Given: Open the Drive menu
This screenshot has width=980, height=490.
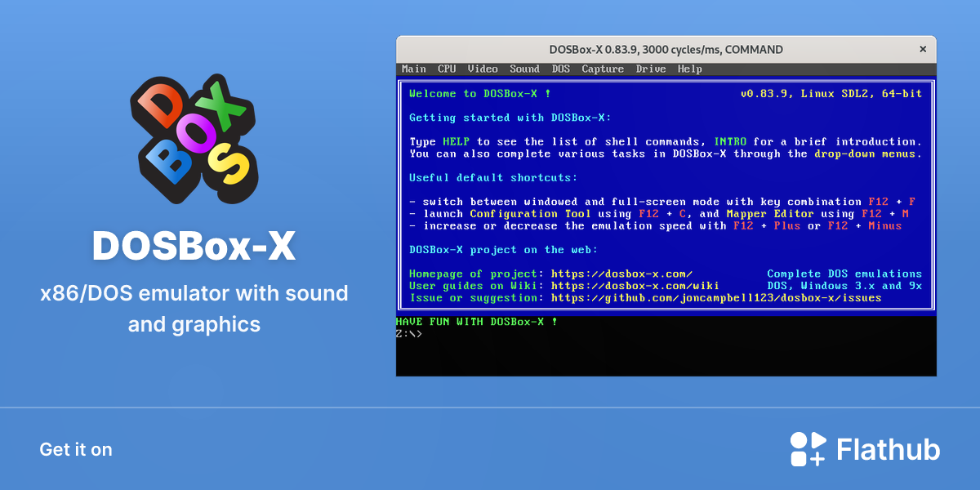Looking at the screenshot, I should [x=651, y=69].
